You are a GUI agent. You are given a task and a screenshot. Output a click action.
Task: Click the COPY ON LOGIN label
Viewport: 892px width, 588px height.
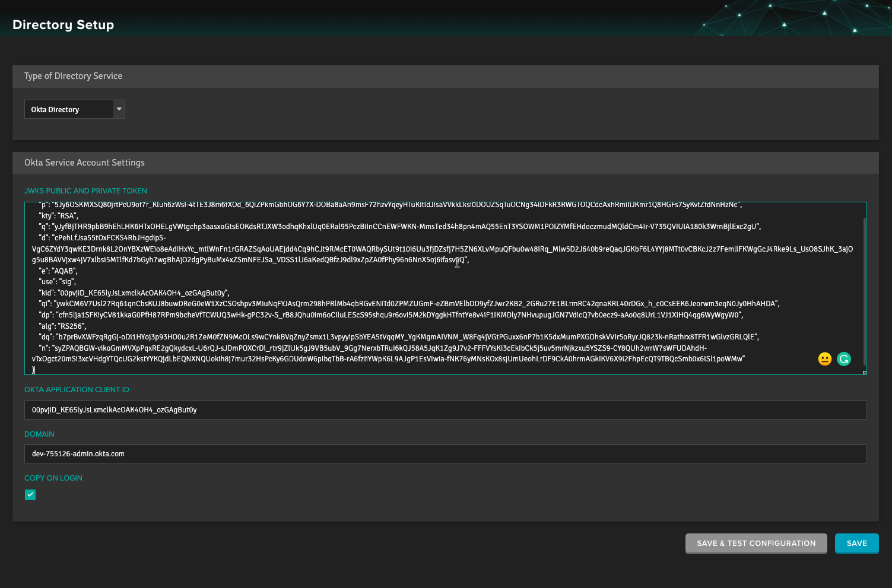point(53,478)
